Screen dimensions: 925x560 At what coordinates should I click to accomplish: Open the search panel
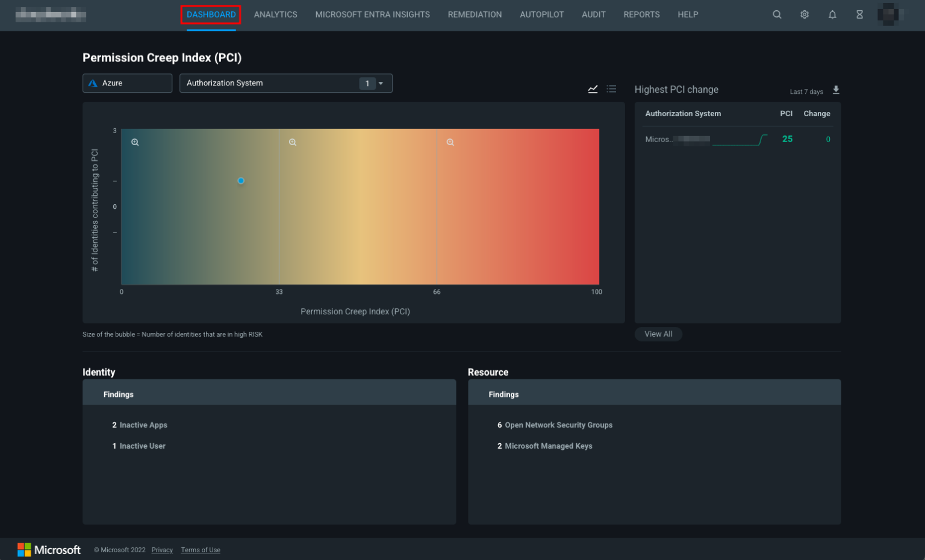pos(777,14)
